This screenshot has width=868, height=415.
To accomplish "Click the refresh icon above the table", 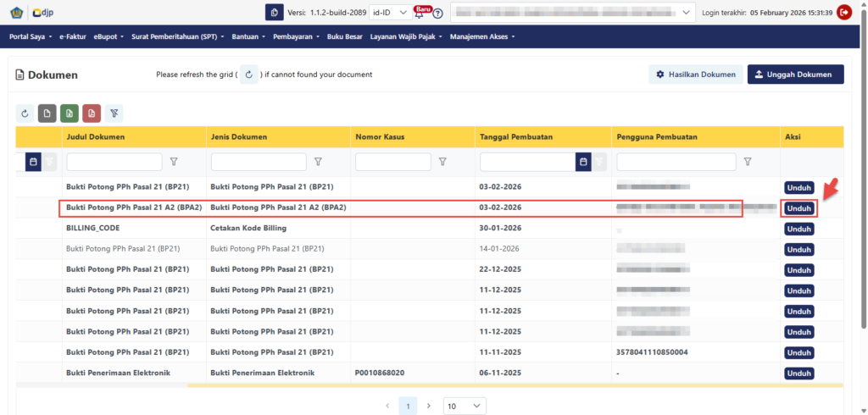I will [x=25, y=113].
